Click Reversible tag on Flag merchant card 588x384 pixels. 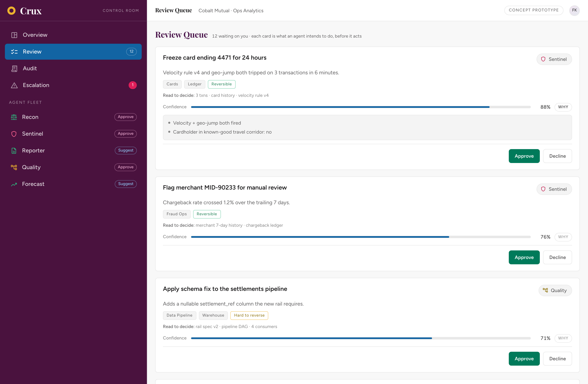tap(207, 214)
